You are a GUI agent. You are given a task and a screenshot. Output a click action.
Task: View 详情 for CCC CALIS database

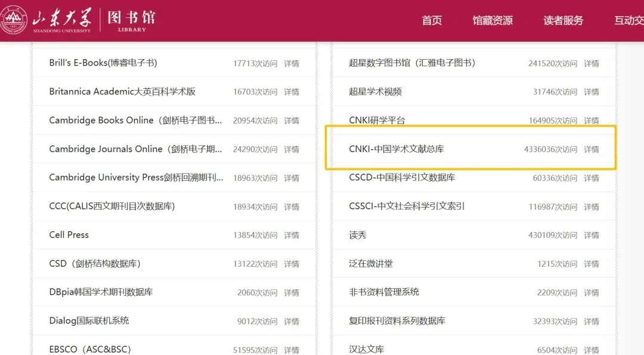pos(292,206)
